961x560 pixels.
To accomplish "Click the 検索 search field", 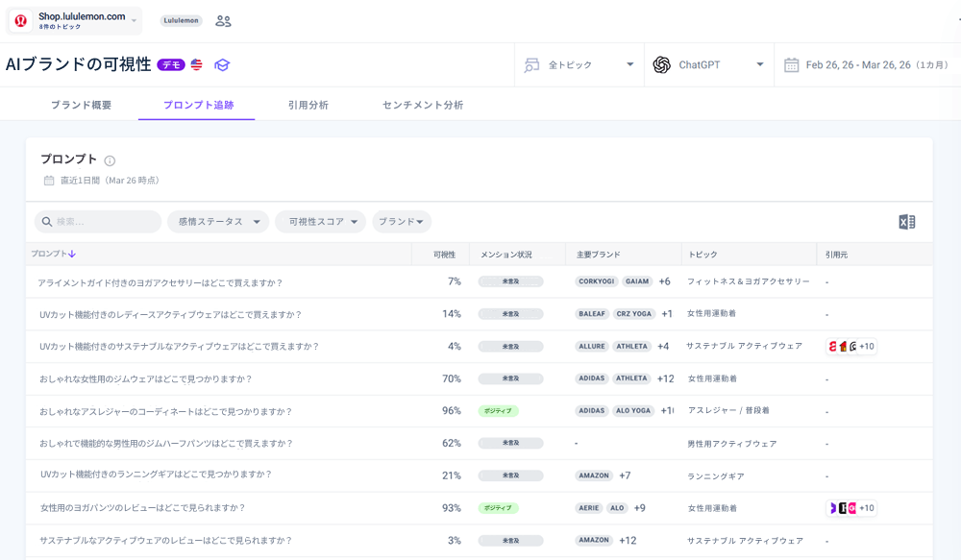I will 98,222.
